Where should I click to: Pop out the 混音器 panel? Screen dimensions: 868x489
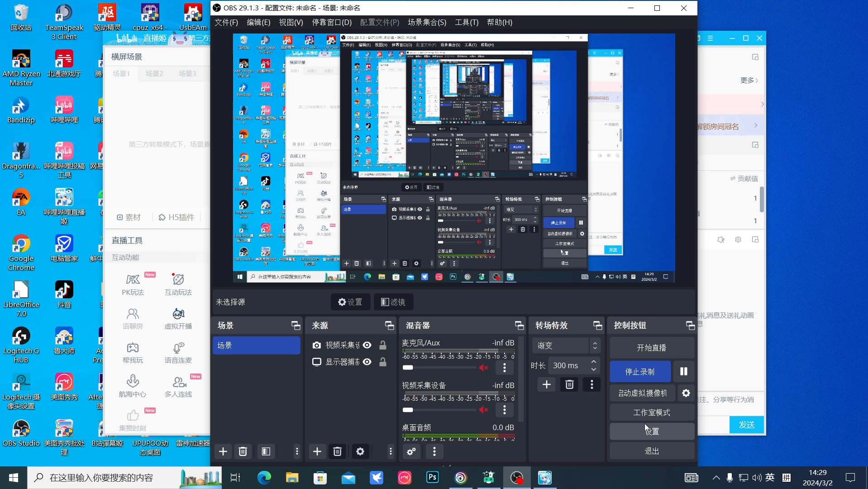point(519,325)
